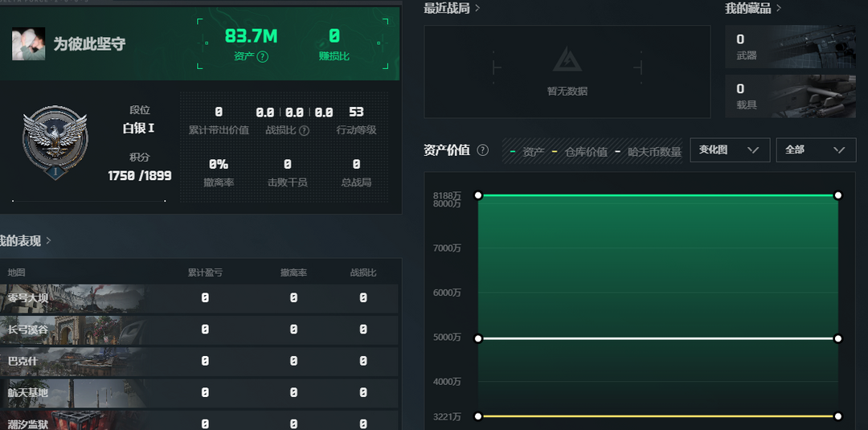Open the 变化图 chart type dropdown
The width and height of the screenshot is (868, 430).
click(729, 150)
